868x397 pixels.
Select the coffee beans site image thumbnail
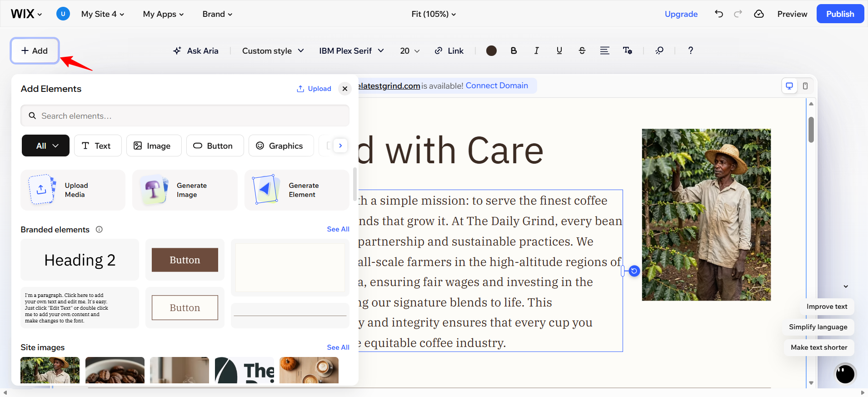pos(115,370)
